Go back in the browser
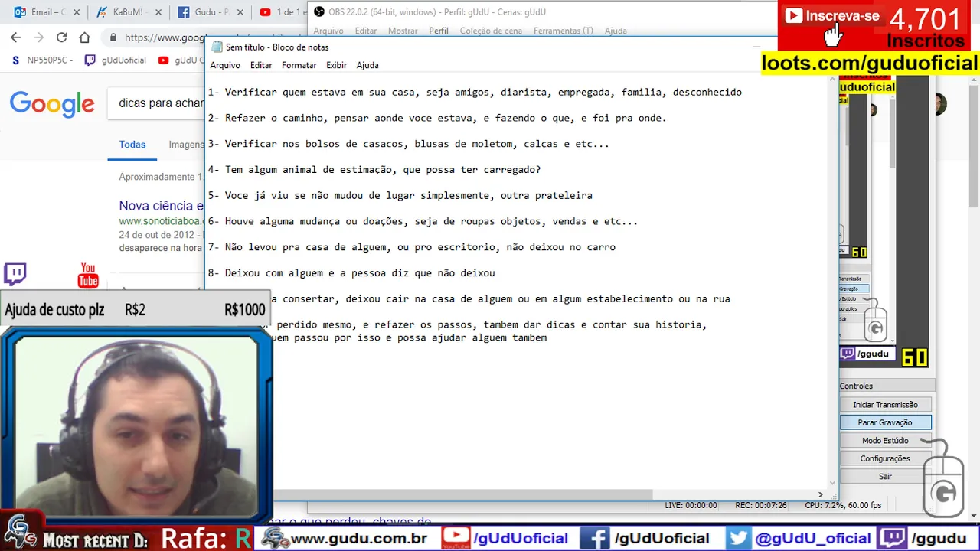The height and width of the screenshot is (551, 980). pos(16,37)
